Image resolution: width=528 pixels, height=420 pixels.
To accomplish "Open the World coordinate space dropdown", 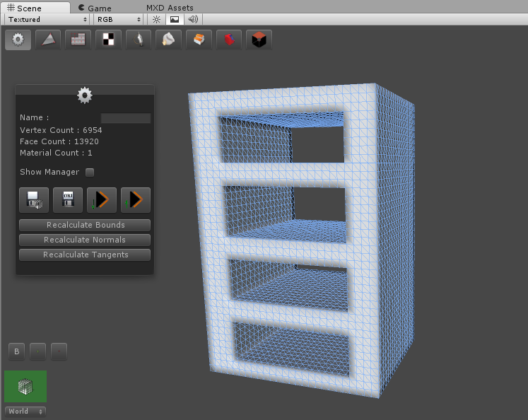I will pyautogui.click(x=25, y=412).
